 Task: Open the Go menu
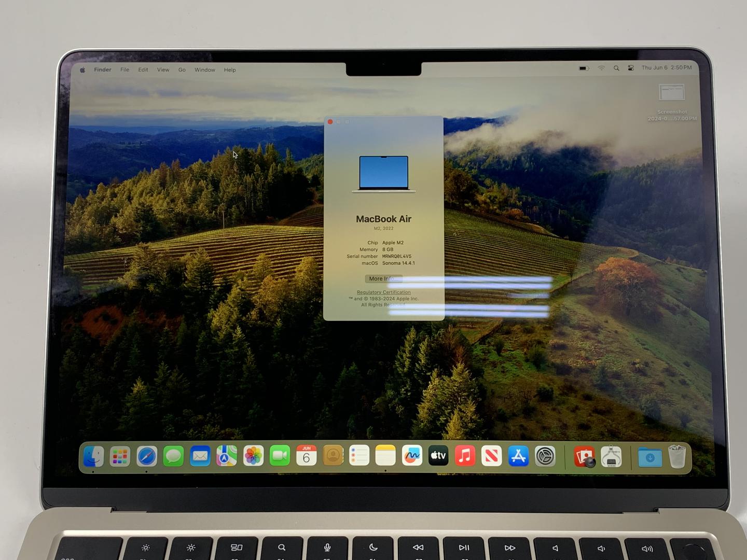[x=182, y=69]
